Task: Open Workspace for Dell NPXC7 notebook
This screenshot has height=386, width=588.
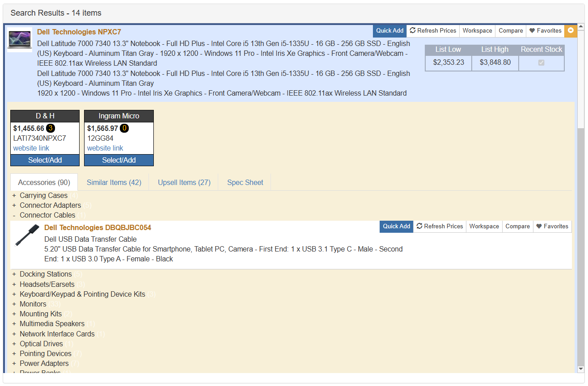Action: point(477,31)
